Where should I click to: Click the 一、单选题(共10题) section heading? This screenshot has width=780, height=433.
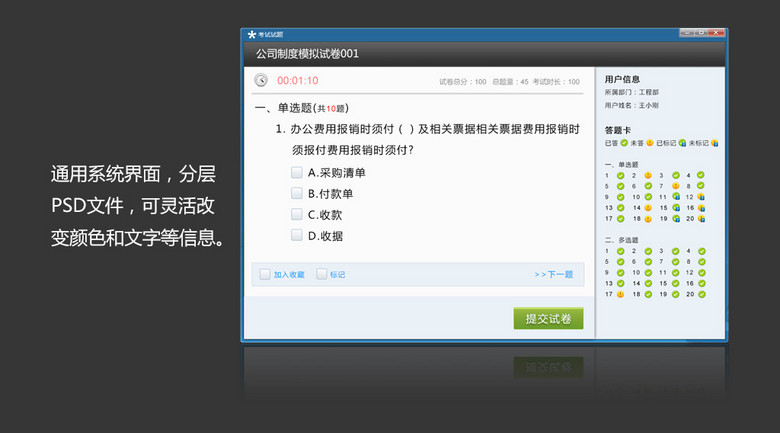pyautogui.click(x=301, y=108)
